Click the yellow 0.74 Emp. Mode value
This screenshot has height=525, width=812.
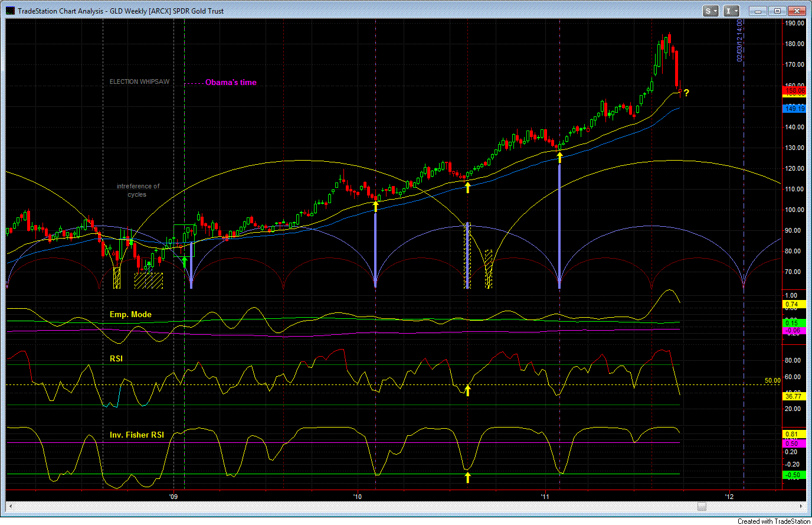tap(794, 304)
